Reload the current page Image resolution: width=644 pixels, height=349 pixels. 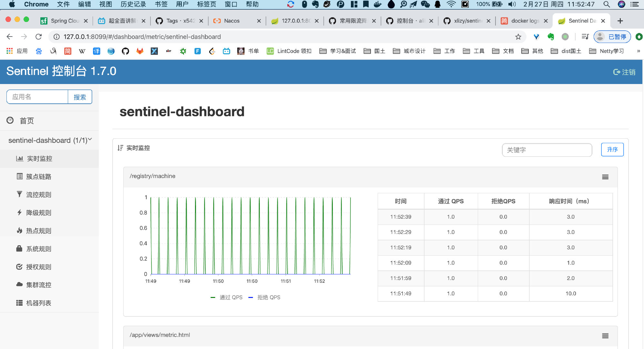(x=38, y=37)
